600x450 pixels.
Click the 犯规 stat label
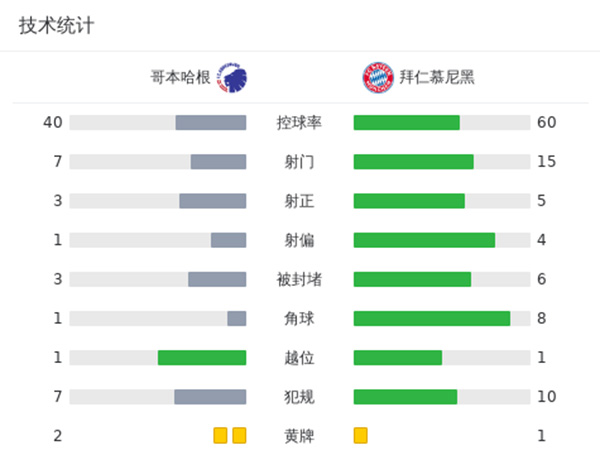[299, 397]
